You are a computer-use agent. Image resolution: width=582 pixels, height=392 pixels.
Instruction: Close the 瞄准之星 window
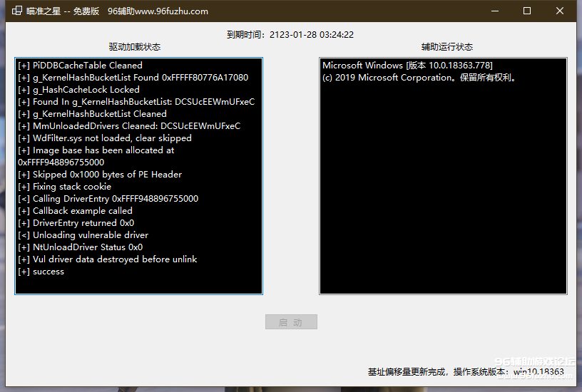click(560, 11)
